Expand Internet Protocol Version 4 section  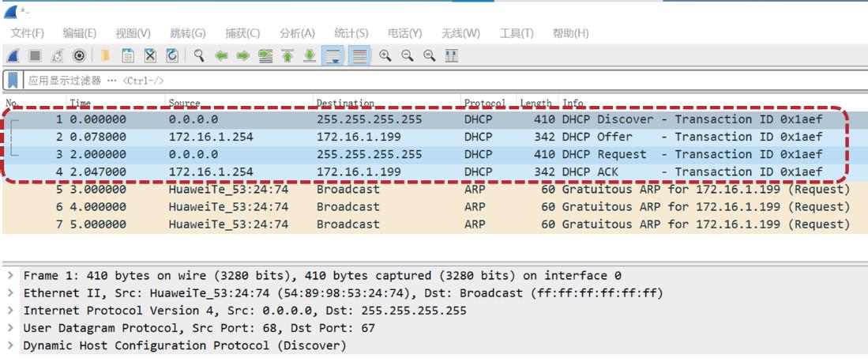[10, 311]
